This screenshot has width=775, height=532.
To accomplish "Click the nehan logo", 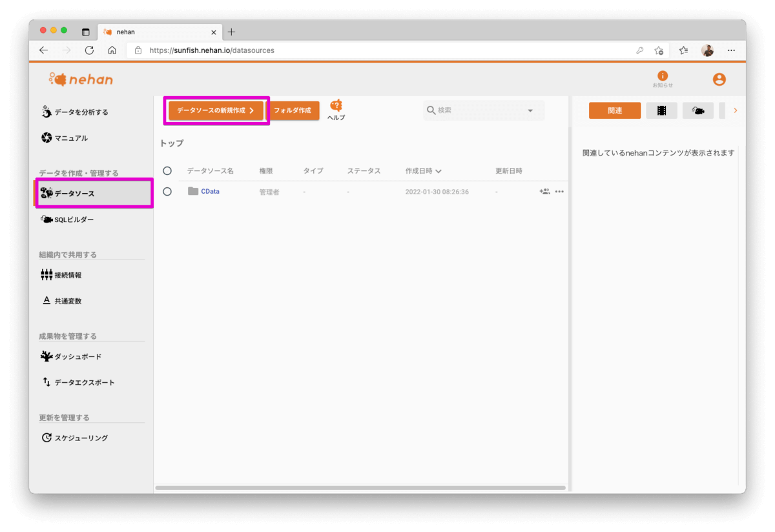I will (81, 79).
